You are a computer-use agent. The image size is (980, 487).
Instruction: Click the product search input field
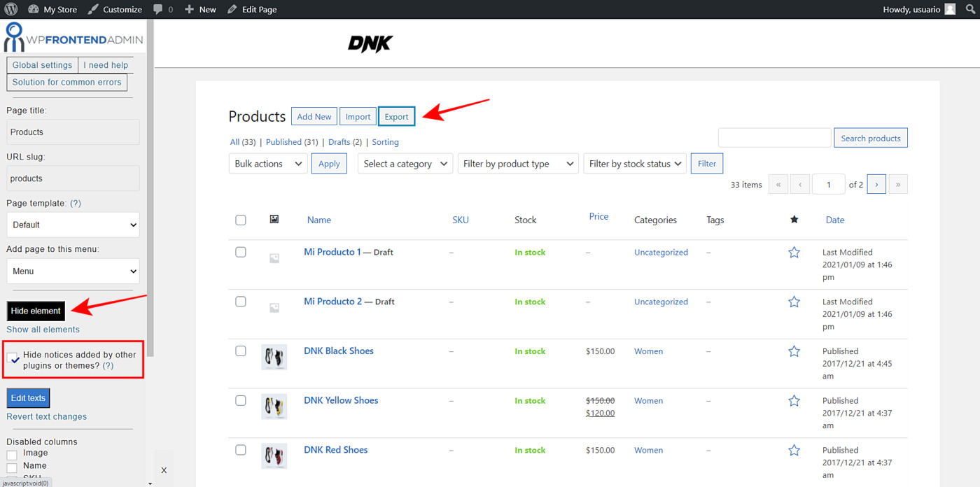[x=774, y=138]
